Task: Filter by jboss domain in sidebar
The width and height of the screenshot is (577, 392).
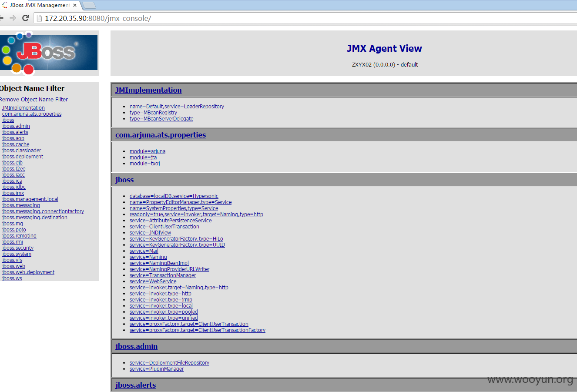Action: click(8, 120)
